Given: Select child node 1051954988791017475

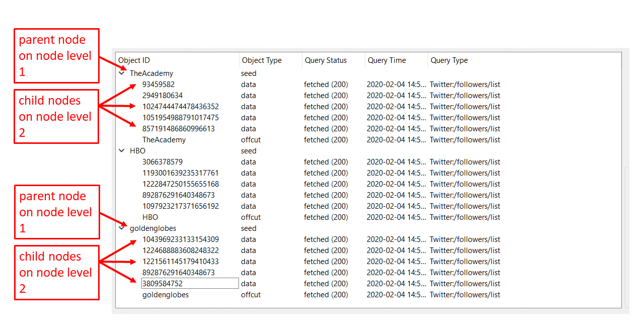Looking at the screenshot, I should pyautogui.click(x=181, y=118).
